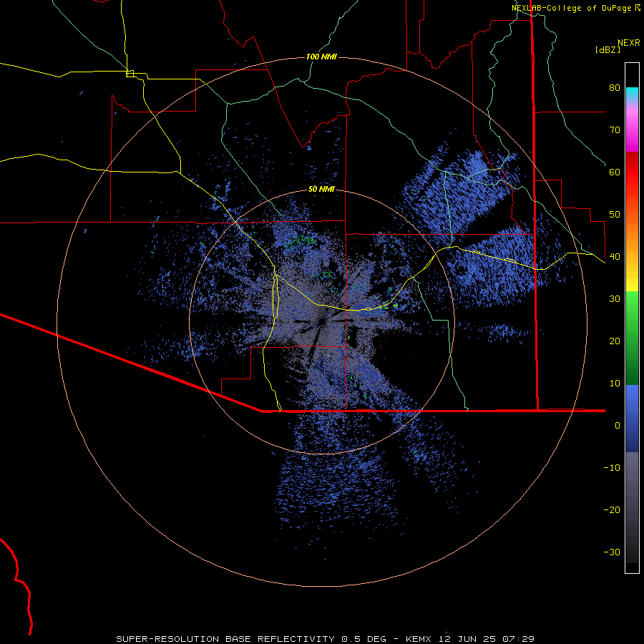Screen dimensions: 644x644
Task: Click the 50 NMI range ring label
Action: click(x=321, y=190)
